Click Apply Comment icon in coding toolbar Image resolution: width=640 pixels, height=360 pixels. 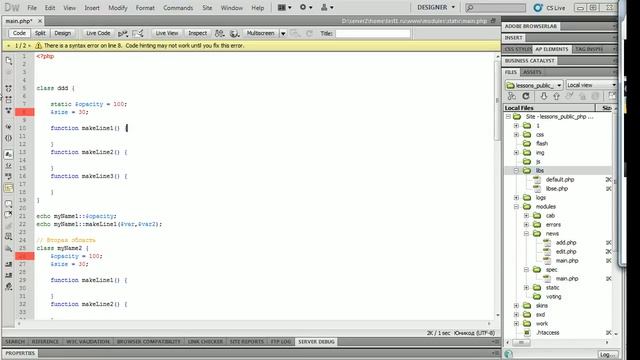(9, 204)
